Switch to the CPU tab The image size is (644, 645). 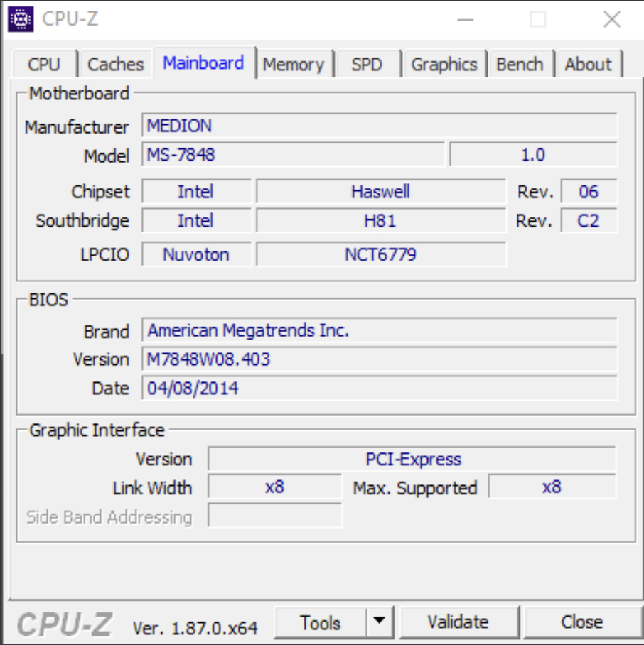(x=45, y=64)
